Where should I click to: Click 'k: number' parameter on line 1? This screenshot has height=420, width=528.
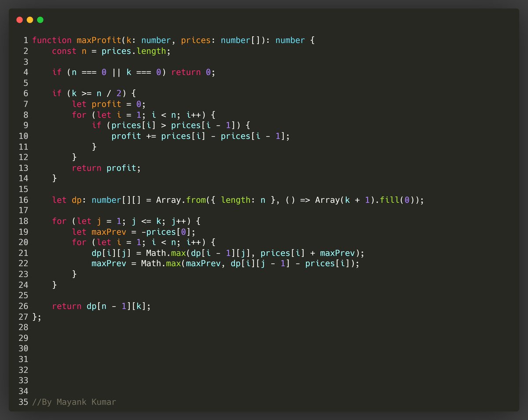(x=148, y=40)
